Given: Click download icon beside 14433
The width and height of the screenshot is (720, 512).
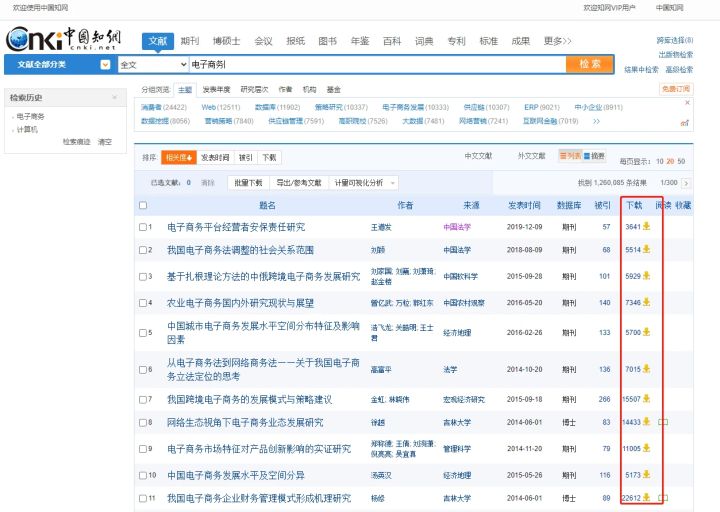Looking at the screenshot, I should click(647, 421).
